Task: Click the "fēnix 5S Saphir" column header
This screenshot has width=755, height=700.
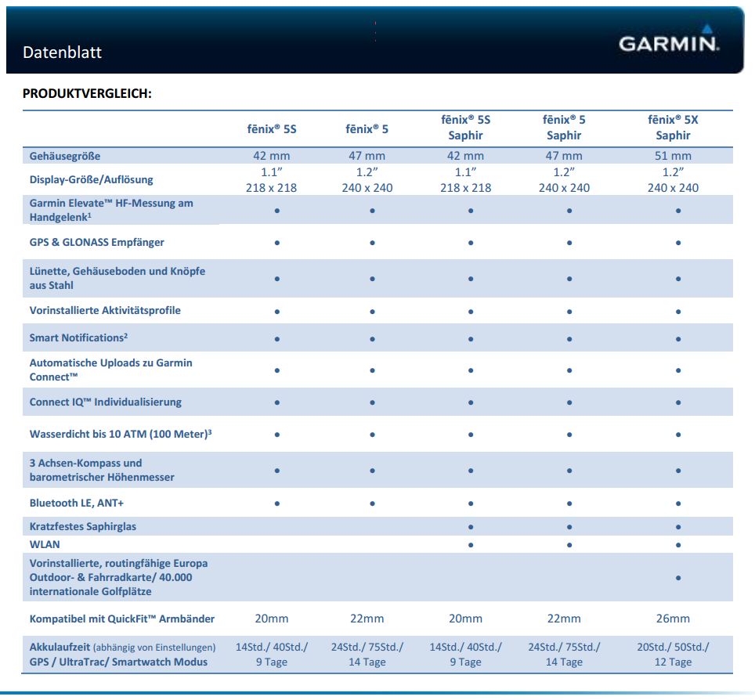Action: [466, 128]
